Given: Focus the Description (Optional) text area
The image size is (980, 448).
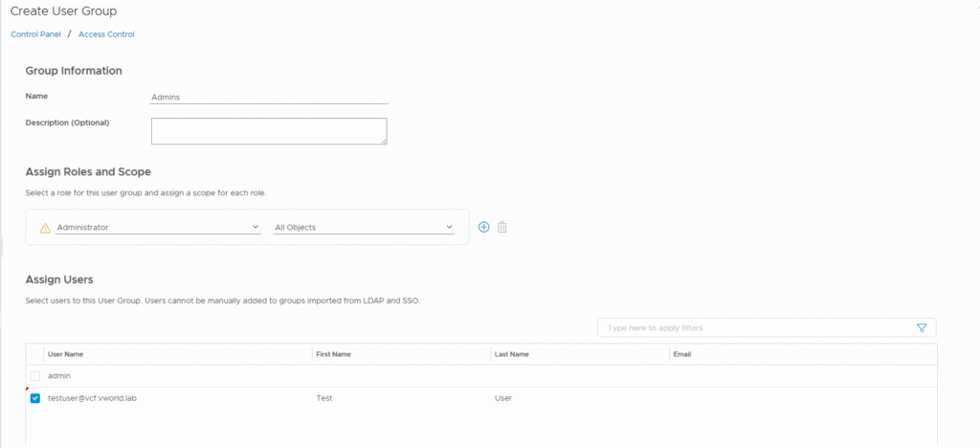Looking at the screenshot, I should [x=268, y=131].
